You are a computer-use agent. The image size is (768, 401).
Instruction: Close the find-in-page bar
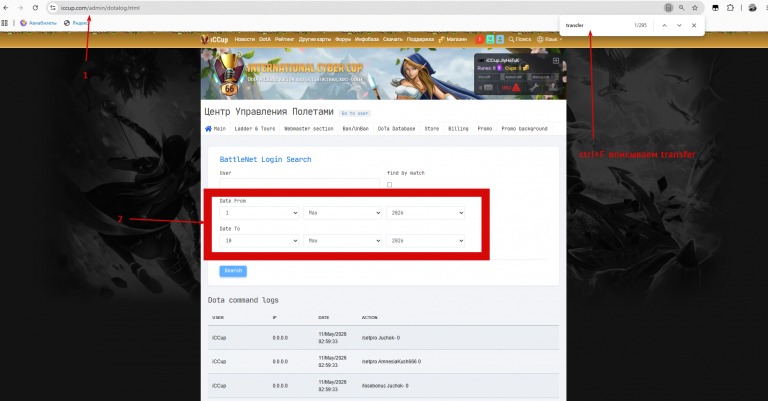(x=694, y=25)
